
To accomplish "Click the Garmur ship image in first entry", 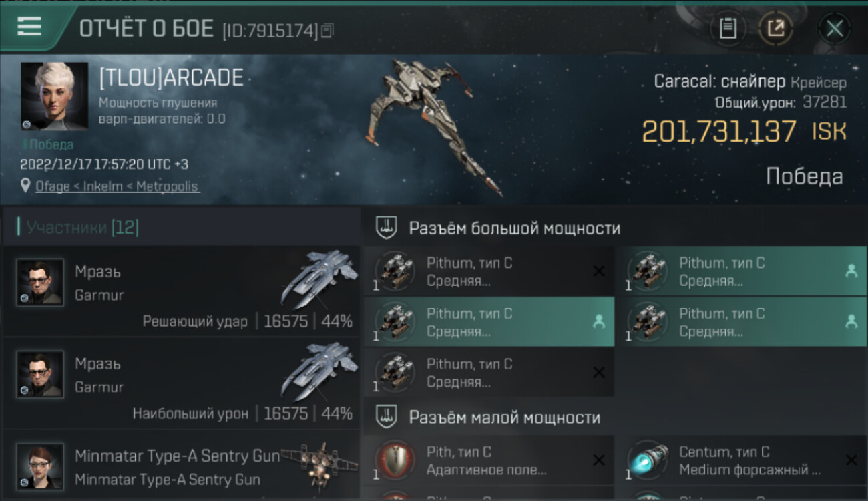I will point(319,279).
